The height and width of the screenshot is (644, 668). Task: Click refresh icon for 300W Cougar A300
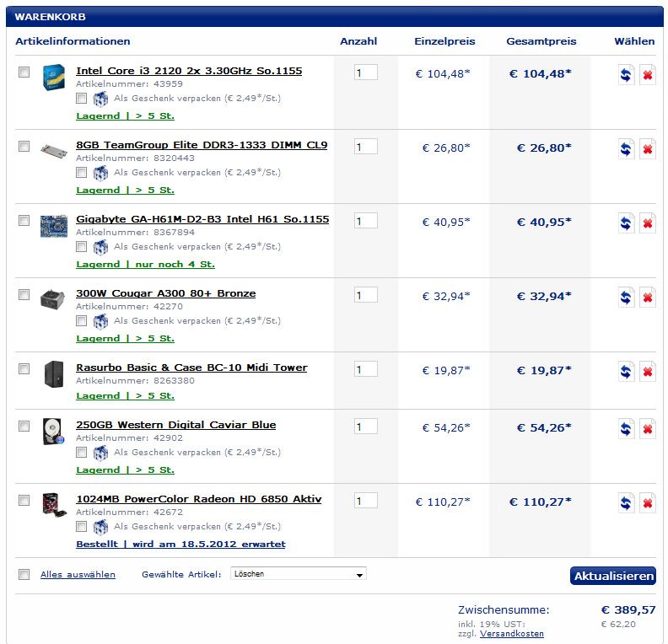coord(626,298)
